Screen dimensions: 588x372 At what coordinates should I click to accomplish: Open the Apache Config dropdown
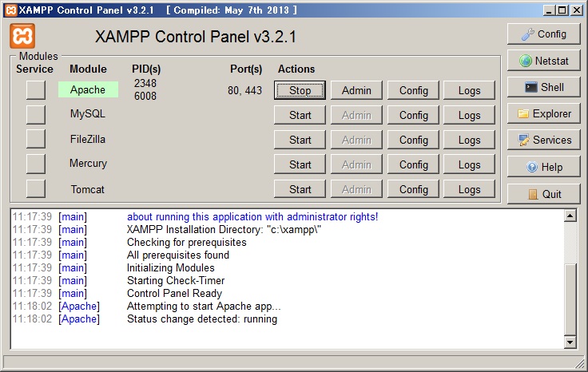413,90
